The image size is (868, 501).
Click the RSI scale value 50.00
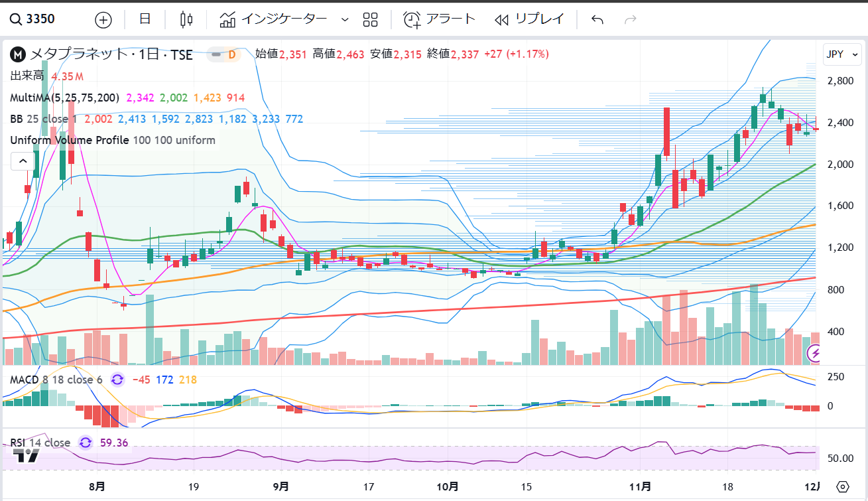(x=840, y=459)
